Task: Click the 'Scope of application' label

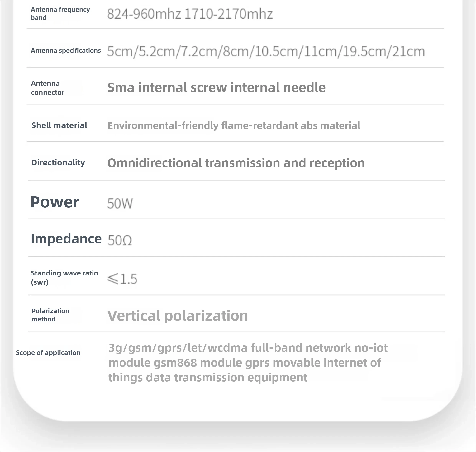Action: 48,352
